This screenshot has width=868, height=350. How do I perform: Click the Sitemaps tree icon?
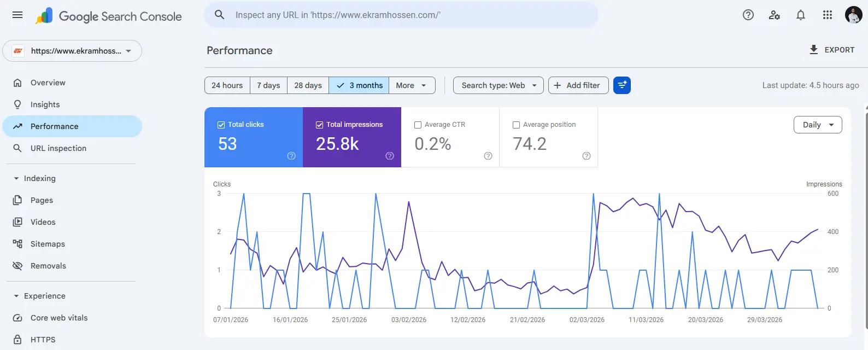tap(17, 244)
